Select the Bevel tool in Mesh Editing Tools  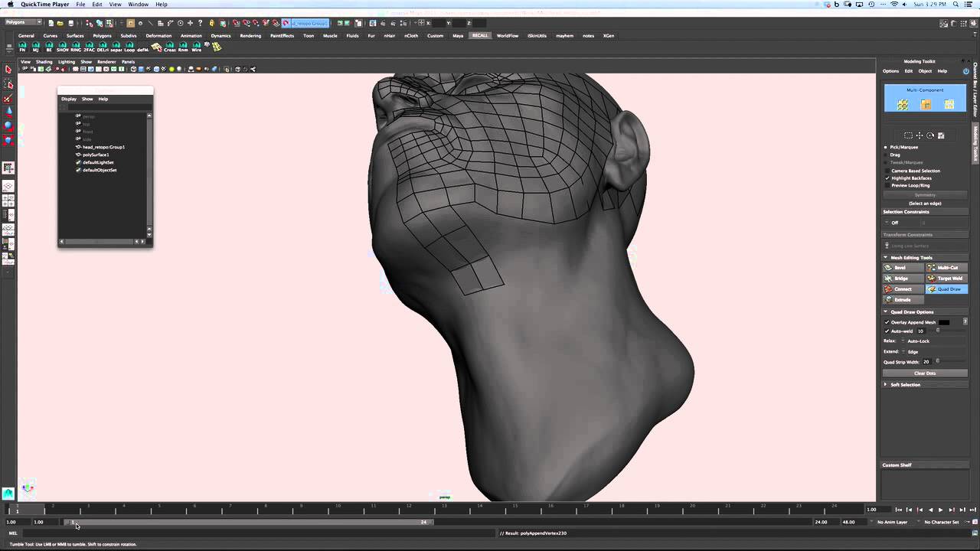[x=900, y=267]
